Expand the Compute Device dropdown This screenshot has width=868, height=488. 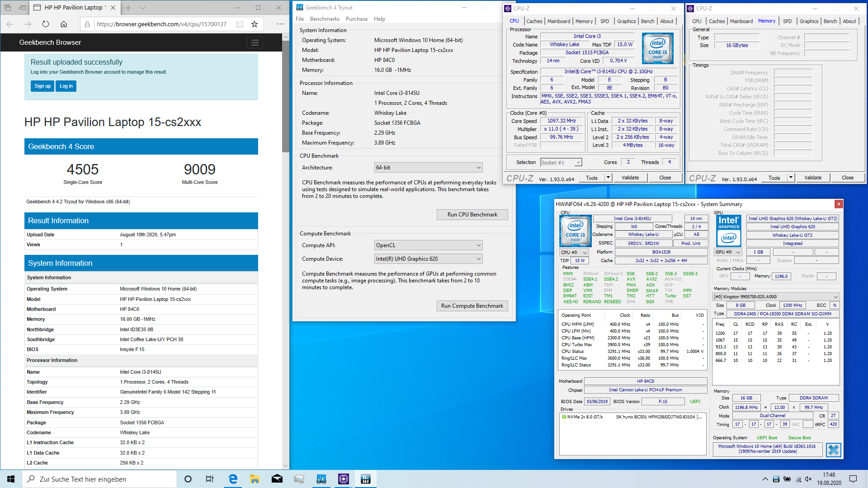click(x=428, y=259)
